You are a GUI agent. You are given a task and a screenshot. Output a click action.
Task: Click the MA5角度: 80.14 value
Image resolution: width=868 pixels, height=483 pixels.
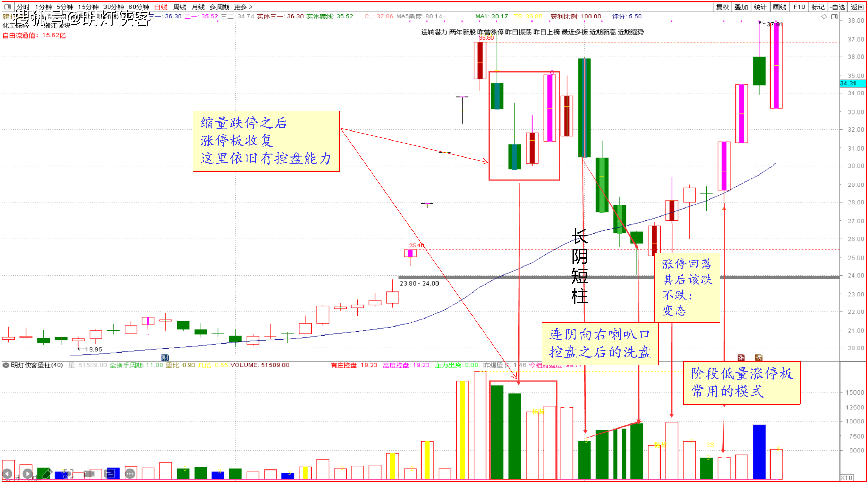[x=419, y=16]
